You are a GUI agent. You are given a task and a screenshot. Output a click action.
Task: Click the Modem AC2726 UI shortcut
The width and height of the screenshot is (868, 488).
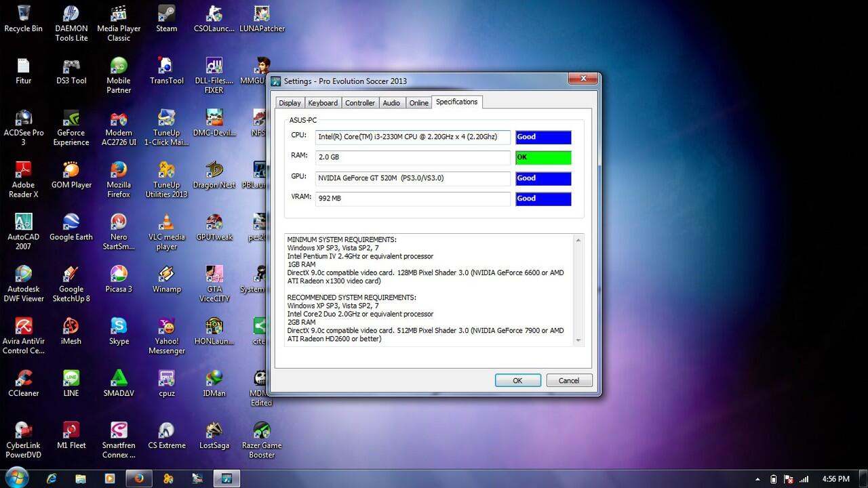(x=119, y=128)
